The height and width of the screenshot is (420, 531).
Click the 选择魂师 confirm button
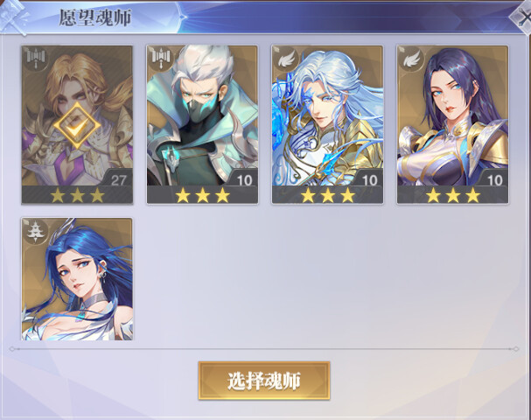(264, 381)
